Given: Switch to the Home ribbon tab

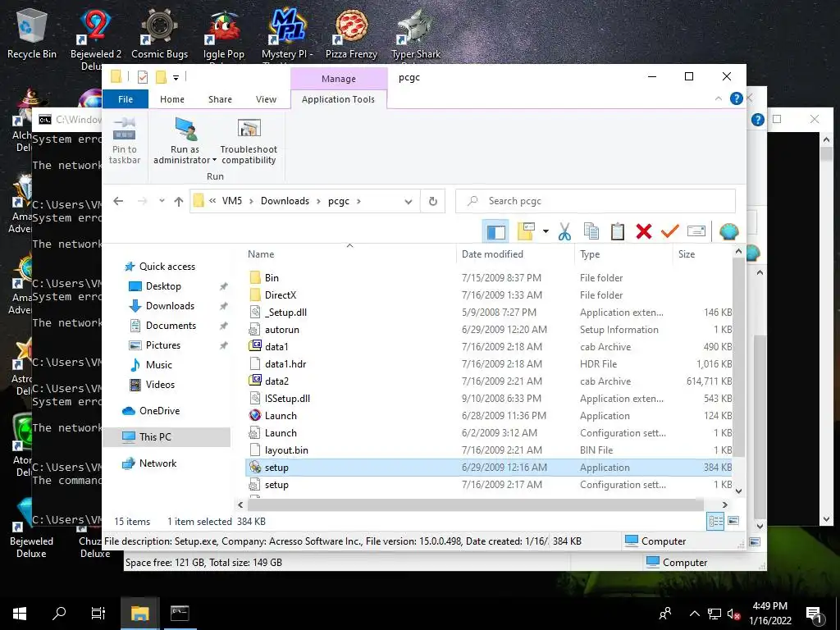Looking at the screenshot, I should point(172,99).
